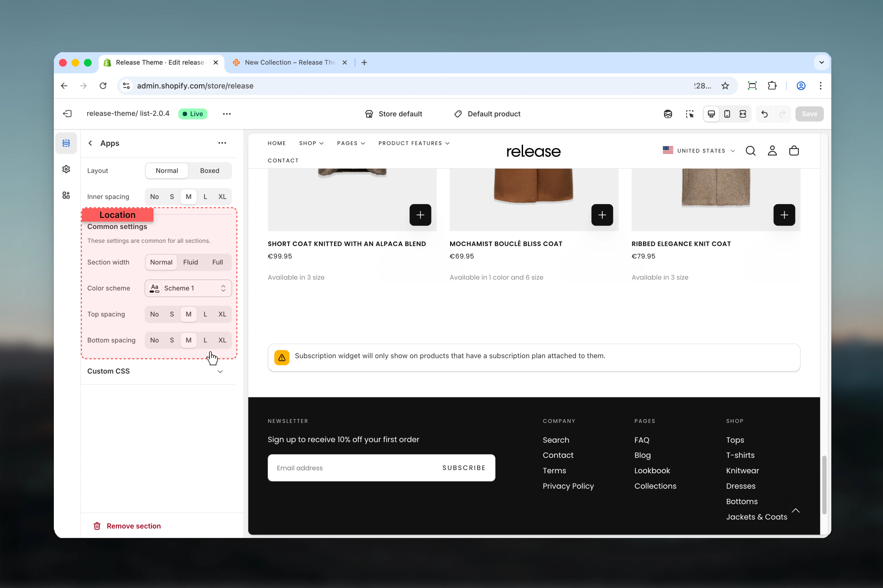Open the shopping bag cart icon
Image resolution: width=883 pixels, height=588 pixels.
coord(794,151)
